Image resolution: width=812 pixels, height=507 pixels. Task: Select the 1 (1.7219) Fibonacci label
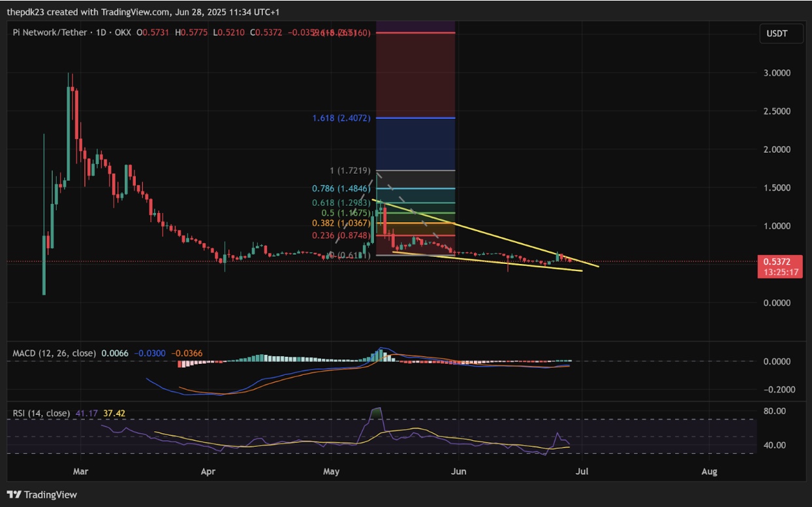(351, 171)
